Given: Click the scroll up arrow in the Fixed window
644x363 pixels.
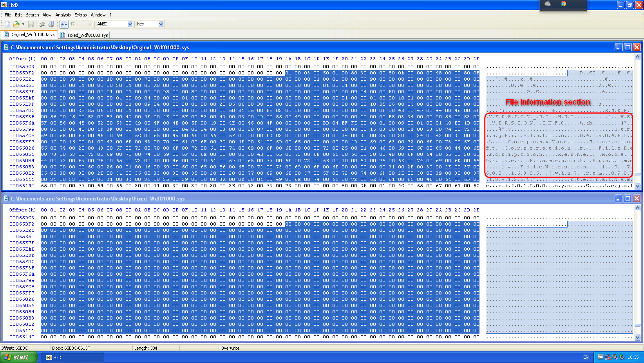Looking at the screenshot, I should click(x=637, y=208).
